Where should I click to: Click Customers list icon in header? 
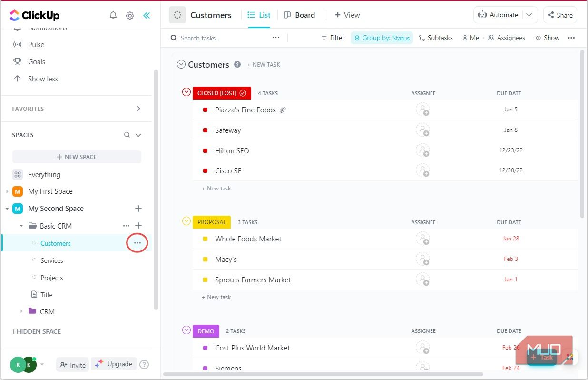177,15
